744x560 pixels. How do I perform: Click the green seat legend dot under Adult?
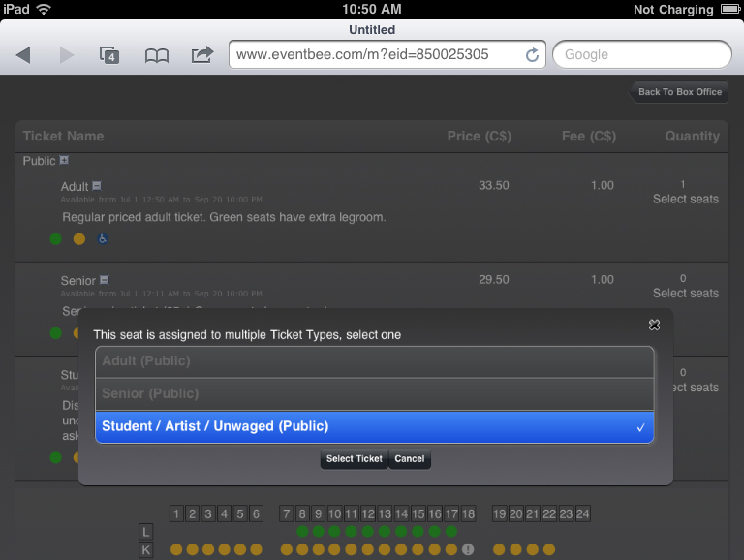pyautogui.click(x=56, y=239)
